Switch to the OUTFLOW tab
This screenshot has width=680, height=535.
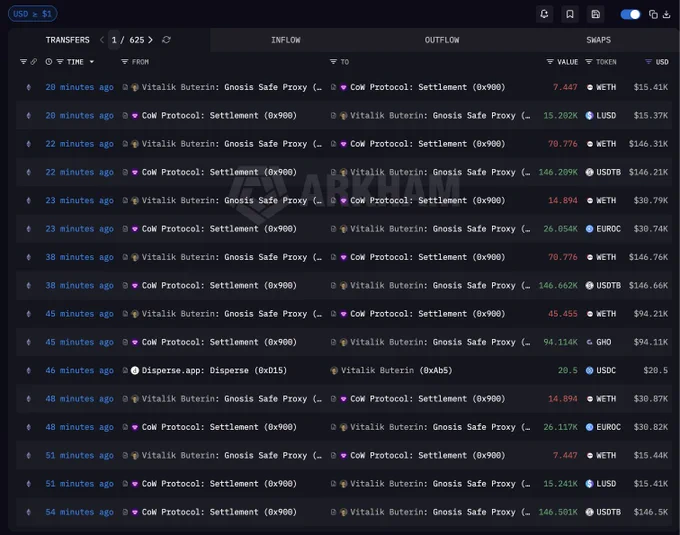coord(442,40)
